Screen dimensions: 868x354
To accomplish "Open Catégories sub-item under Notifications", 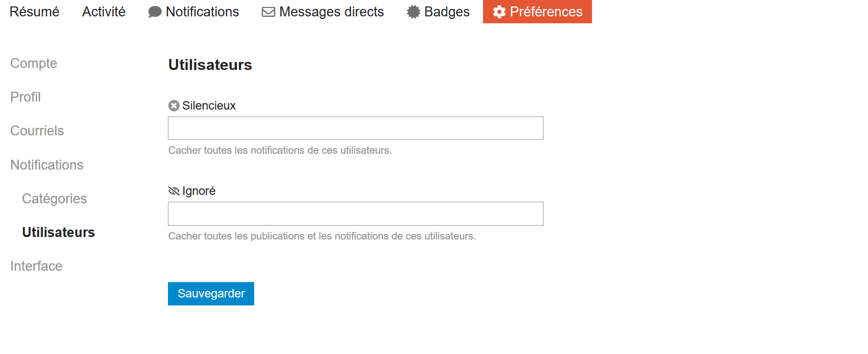I will pyautogui.click(x=54, y=199).
